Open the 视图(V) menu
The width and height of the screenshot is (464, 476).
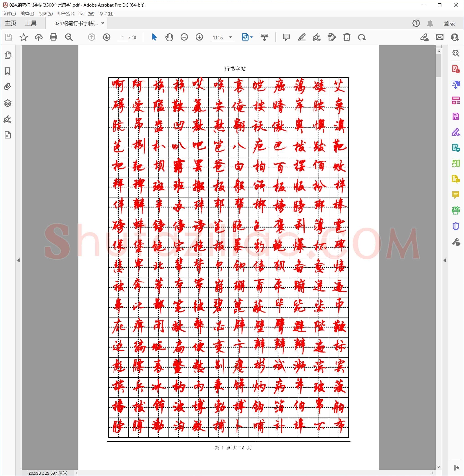click(46, 14)
